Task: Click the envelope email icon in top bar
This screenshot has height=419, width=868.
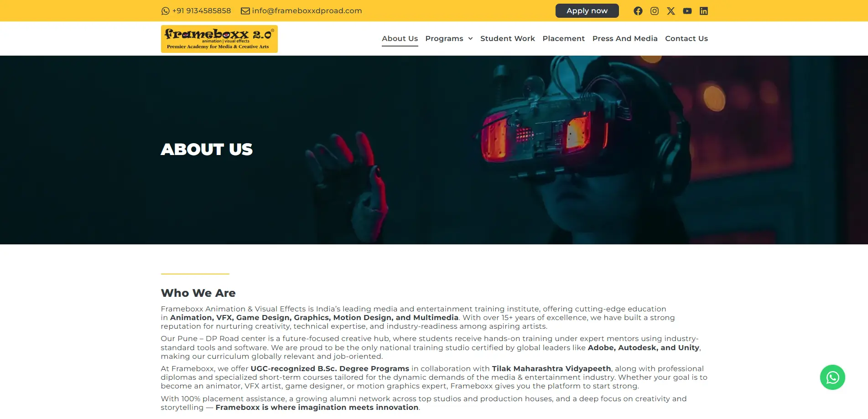Action: coord(245,11)
